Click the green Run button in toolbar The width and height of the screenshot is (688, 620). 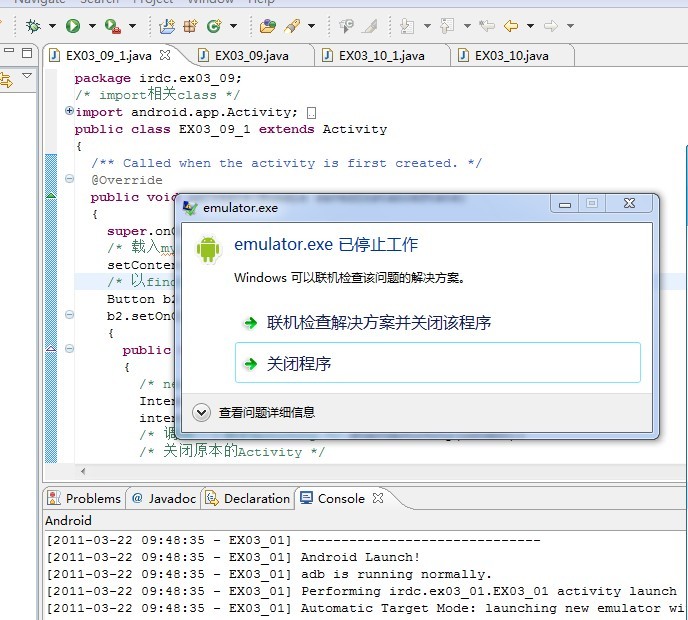[73, 26]
